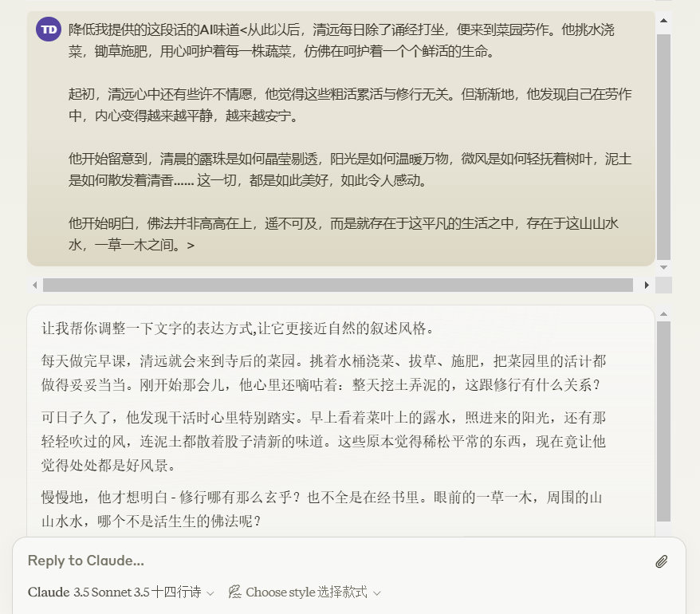
Task: Click the horizontal scrollbar thumb
Action: point(335,285)
